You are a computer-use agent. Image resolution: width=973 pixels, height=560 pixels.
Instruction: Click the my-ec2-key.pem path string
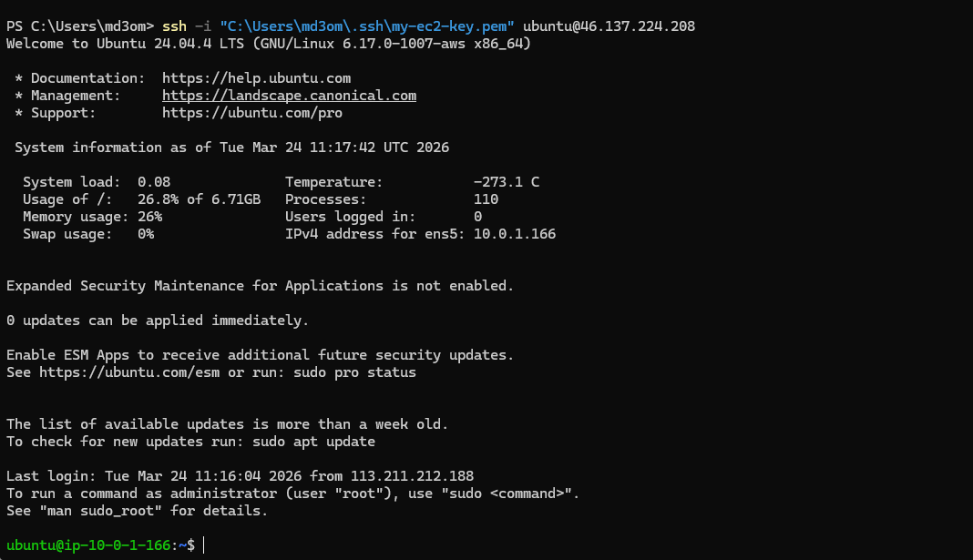pos(367,26)
